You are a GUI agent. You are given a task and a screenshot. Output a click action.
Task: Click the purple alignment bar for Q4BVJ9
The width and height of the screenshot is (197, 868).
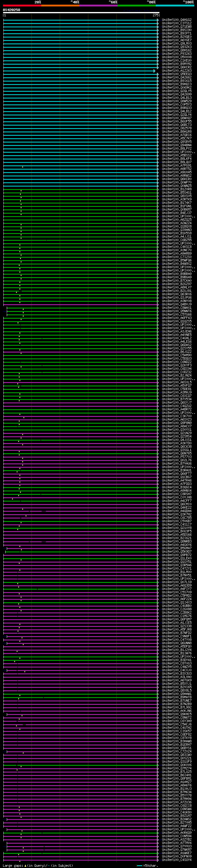[x=81, y=305]
